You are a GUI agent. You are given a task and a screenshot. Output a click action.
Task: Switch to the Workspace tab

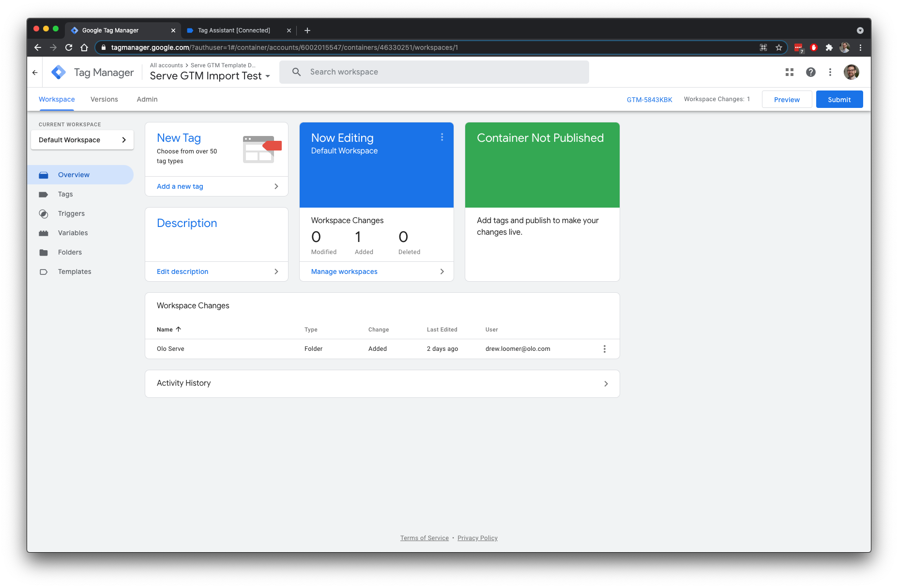click(57, 99)
